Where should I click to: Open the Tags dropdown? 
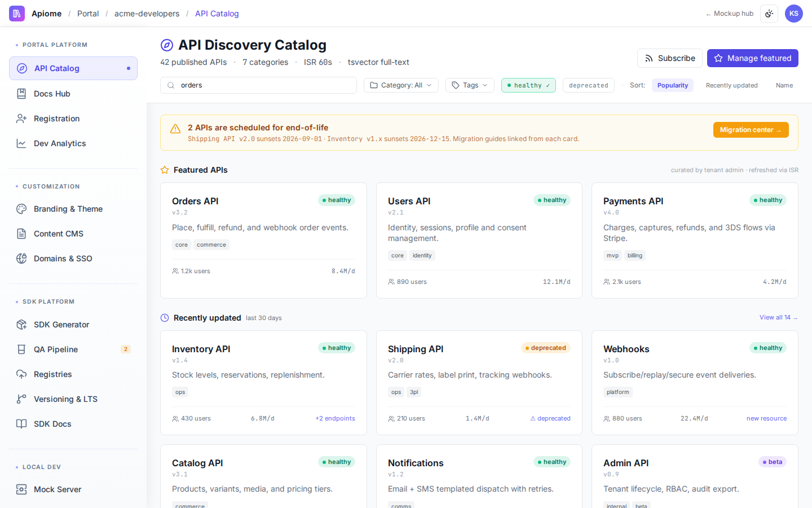pos(470,85)
